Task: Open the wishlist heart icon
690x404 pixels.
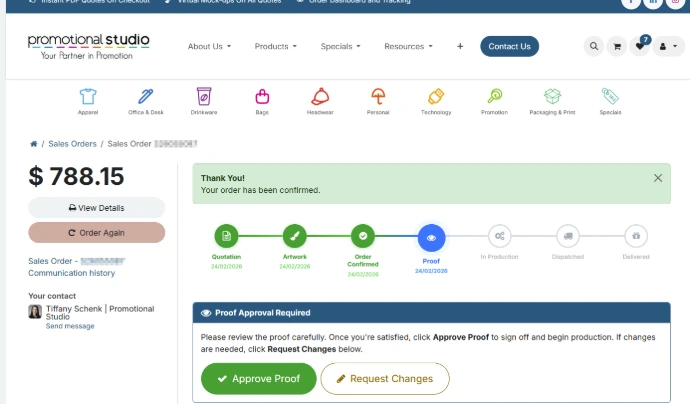Action: (640, 46)
